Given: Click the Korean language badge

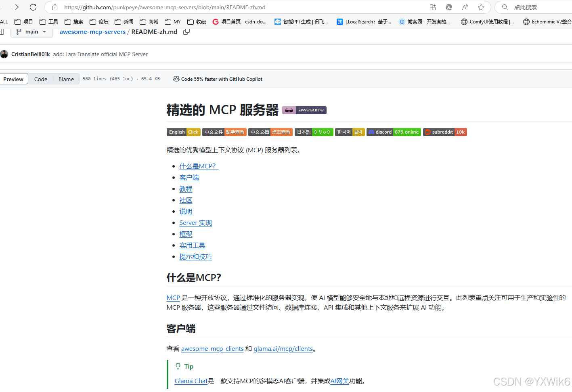Looking at the screenshot, I should [x=350, y=132].
